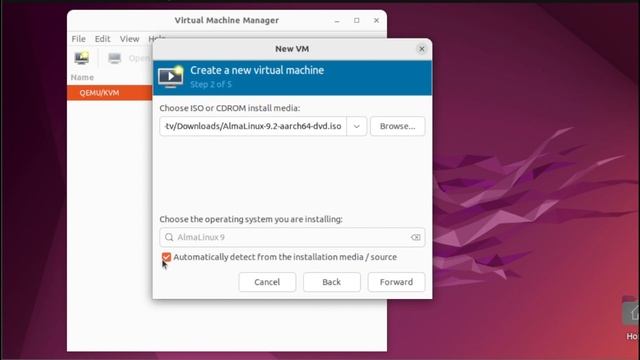This screenshot has width=640, height=360.
Task: Close the New VM dialog
Action: 422,49
